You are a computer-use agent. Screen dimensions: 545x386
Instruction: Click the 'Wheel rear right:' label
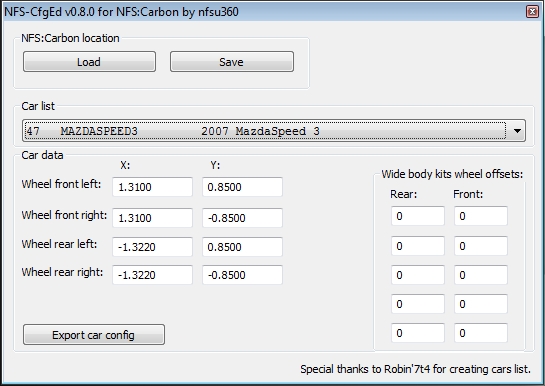pyautogui.click(x=62, y=272)
